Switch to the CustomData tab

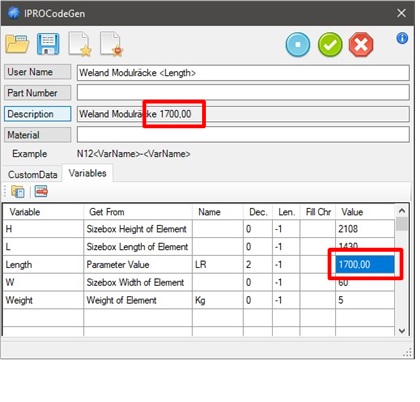click(x=33, y=174)
